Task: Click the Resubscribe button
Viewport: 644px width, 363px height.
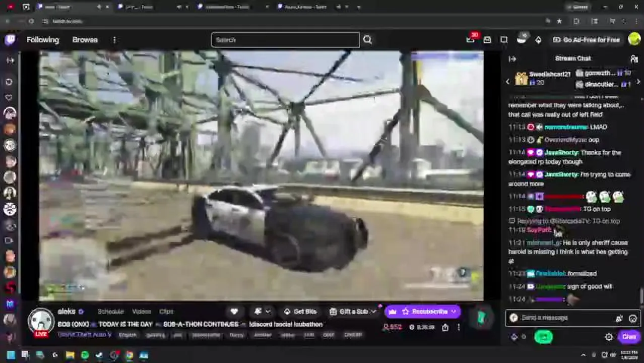Action: point(423,312)
